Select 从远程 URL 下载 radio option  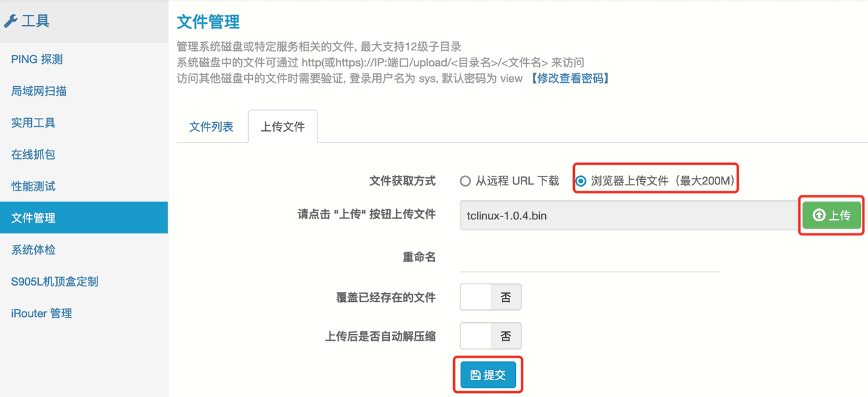[x=465, y=181]
